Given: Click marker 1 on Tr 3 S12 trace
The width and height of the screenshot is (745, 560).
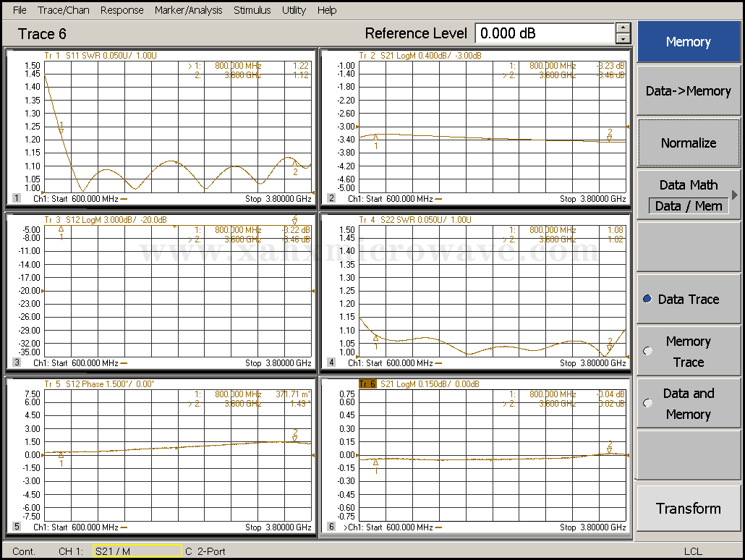Looking at the screenshot, I should (x=61, y=232).
